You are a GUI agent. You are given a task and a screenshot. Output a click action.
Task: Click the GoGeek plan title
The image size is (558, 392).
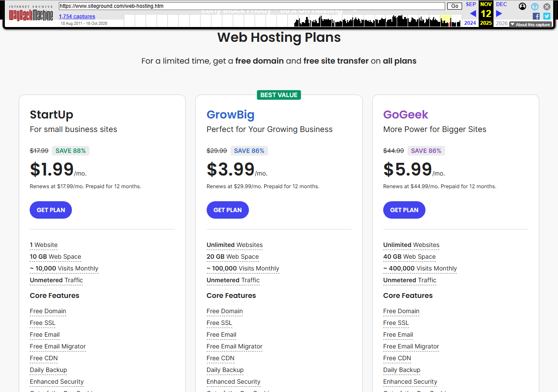406,115
